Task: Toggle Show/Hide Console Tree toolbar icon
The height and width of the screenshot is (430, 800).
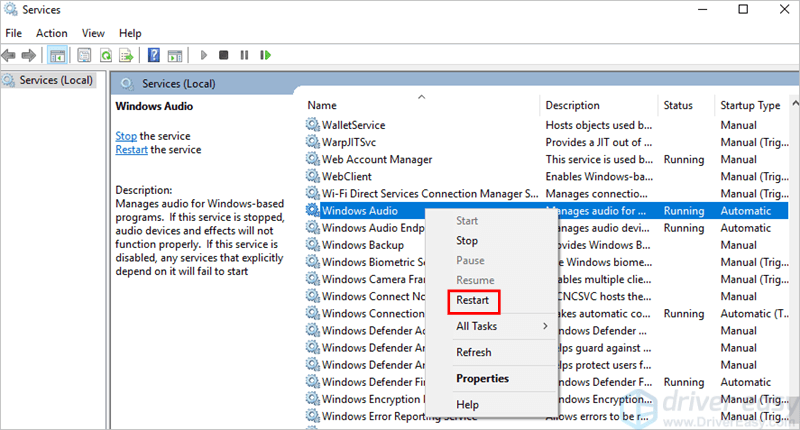Action: [x=58, y=55]
